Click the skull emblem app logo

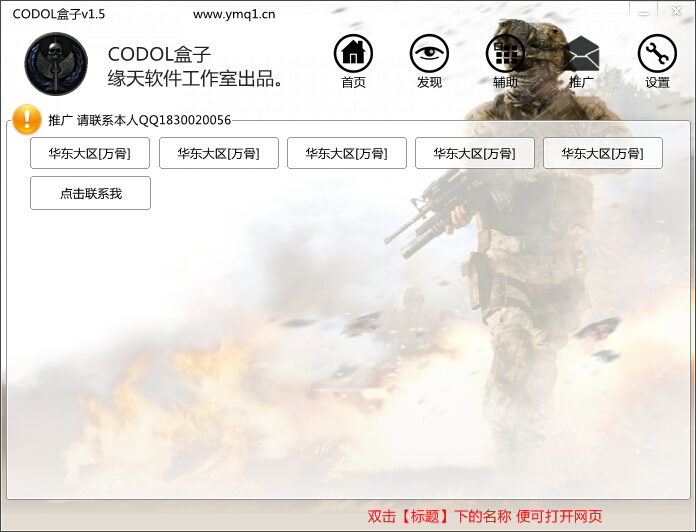(56, 63)
